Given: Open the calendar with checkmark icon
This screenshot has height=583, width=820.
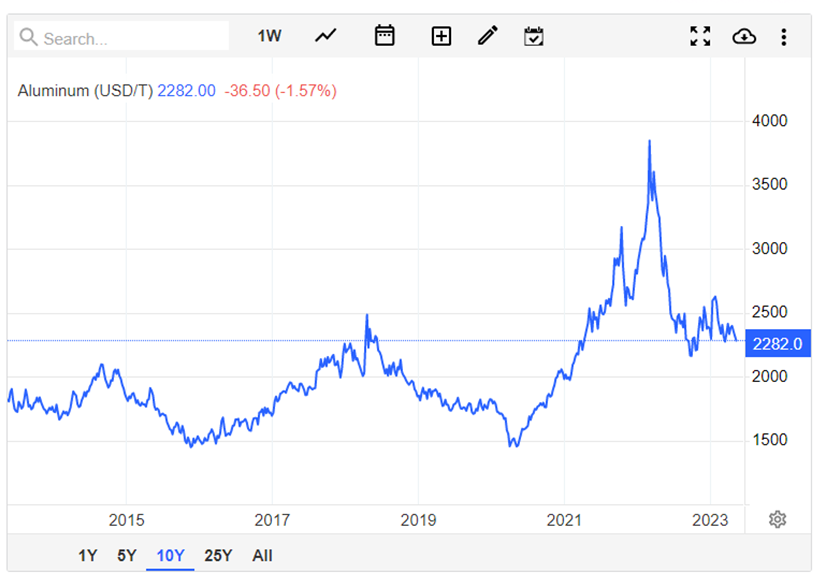Looking at the screenshot, I should pyautogui.click(x=534, y=37).
